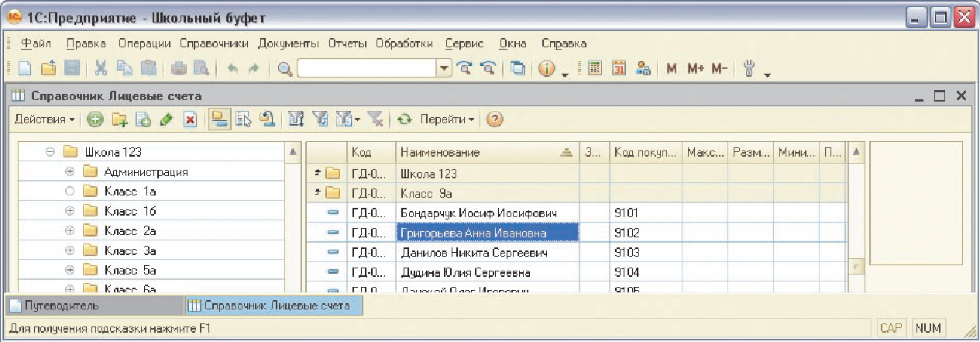
Task: Open the search field dropdown arrow
Action: point(445,68)
